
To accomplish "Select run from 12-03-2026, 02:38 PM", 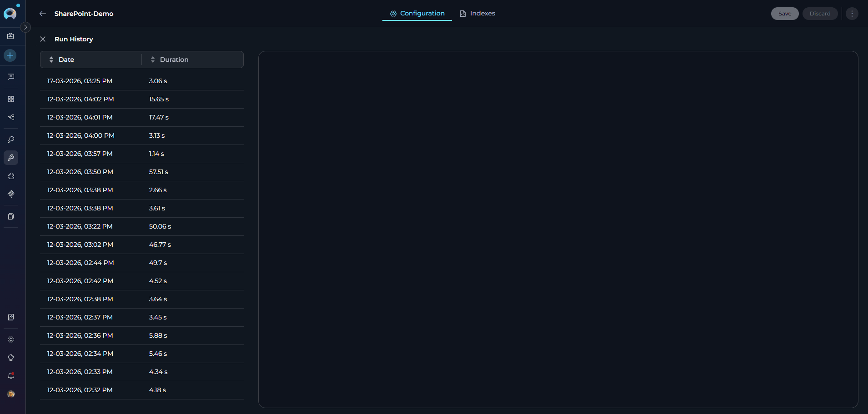I will point(142,299).
